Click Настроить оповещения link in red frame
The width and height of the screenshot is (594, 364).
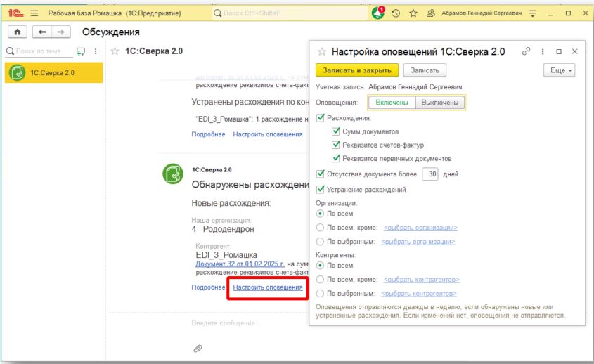point(268,287)
